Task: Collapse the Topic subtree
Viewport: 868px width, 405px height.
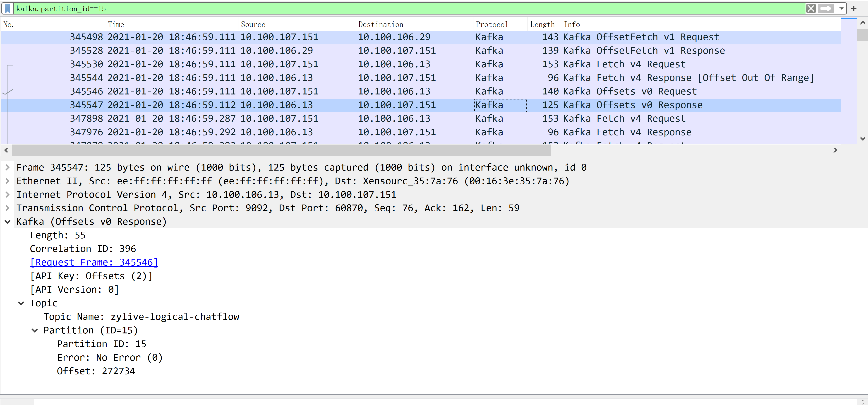Action: point(21,303)
